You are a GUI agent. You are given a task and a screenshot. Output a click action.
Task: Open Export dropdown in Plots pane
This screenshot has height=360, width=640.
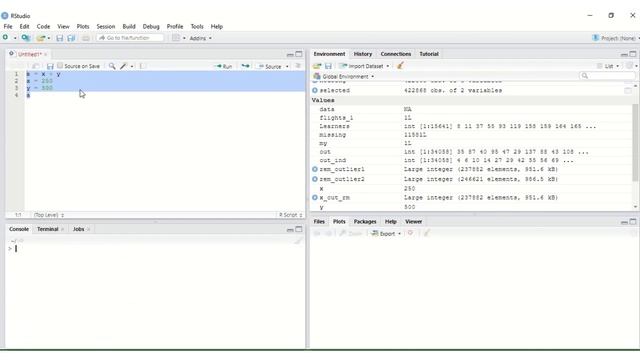pyautogui.click(x=386, y=233)
